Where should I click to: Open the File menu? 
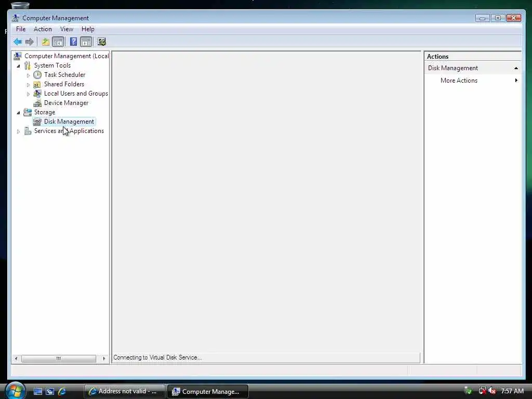coord(21,29)
